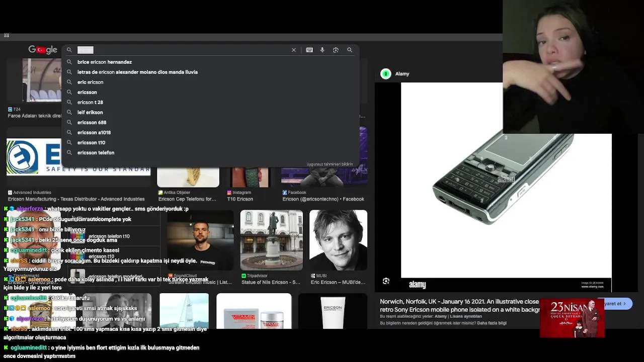Choose the 'eric ericson' suggestion
Screen dimensions: 644x362
90,82
